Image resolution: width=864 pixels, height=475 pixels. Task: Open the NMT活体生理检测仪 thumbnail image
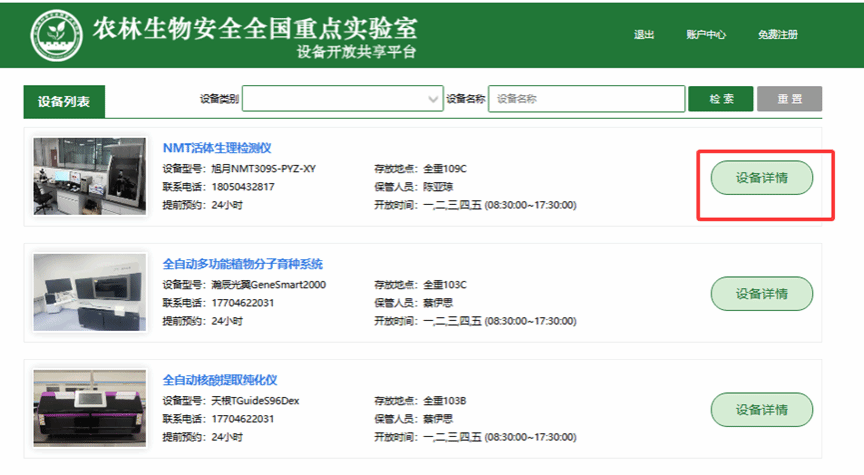89,177
